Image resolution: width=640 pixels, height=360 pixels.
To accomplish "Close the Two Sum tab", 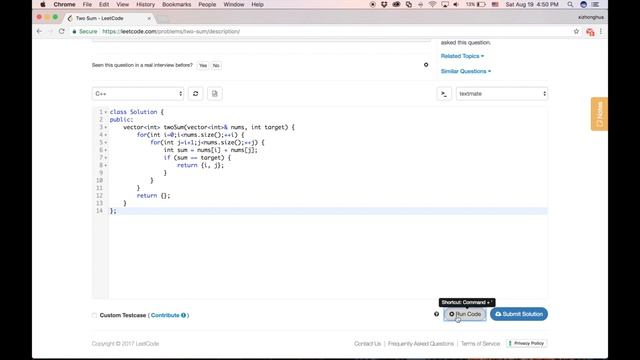I will [x=149, y=18].
